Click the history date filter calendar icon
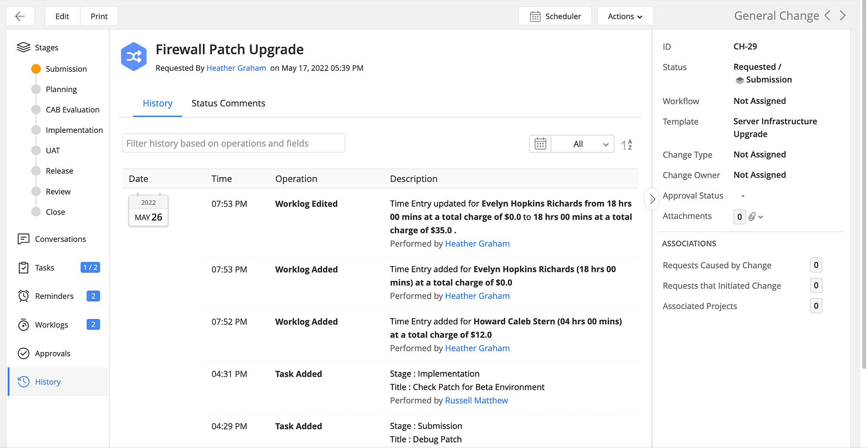Image resolution: width=868 pixels, height=448 pixels. [x=540, y=144]
